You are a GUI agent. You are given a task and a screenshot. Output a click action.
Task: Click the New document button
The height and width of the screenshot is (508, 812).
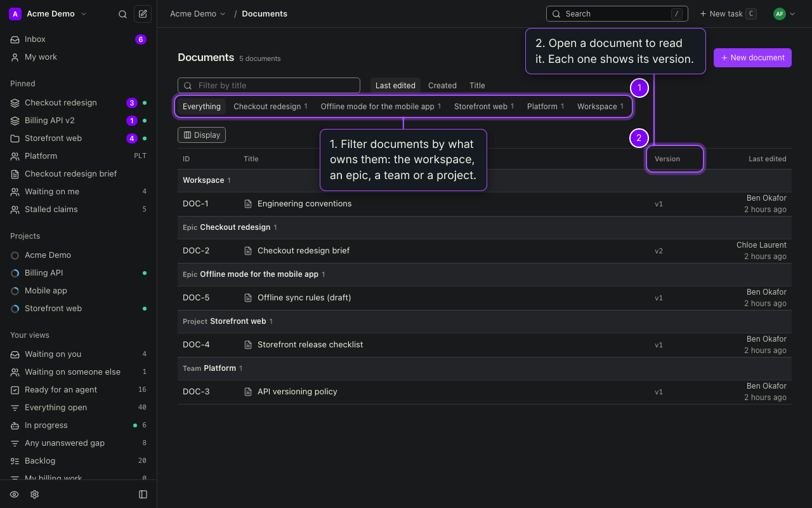pyautogui.click(x=752, y=58)
